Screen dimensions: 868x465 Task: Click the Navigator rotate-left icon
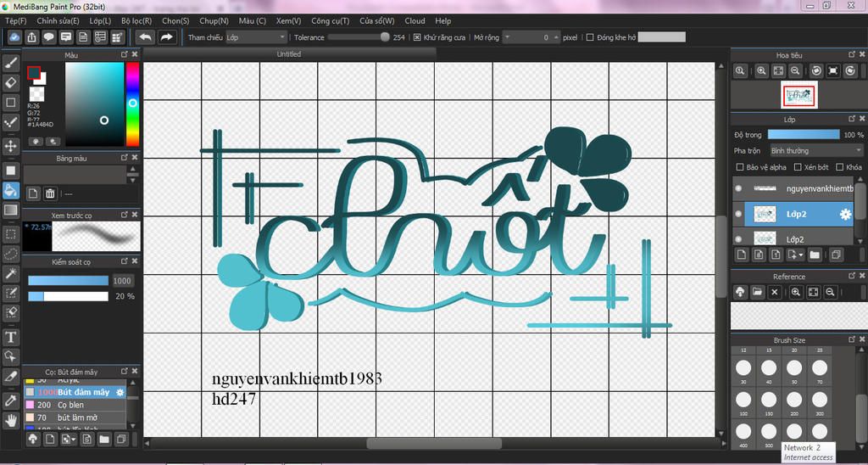click(816, 70)
